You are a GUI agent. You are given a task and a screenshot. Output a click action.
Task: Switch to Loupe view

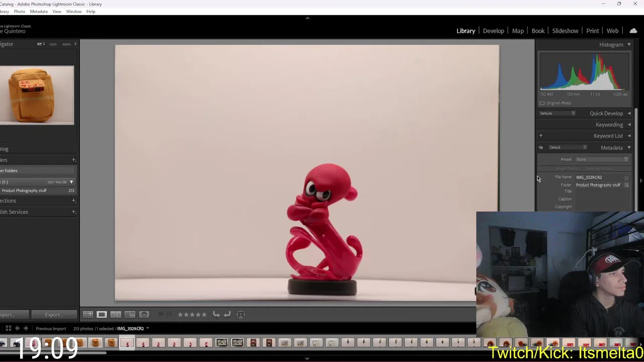102,314
